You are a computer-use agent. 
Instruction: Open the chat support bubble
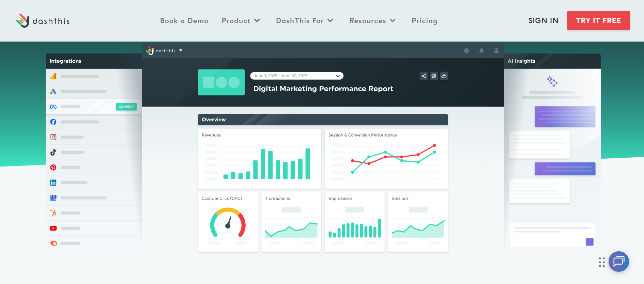click(x=618, y=262)
